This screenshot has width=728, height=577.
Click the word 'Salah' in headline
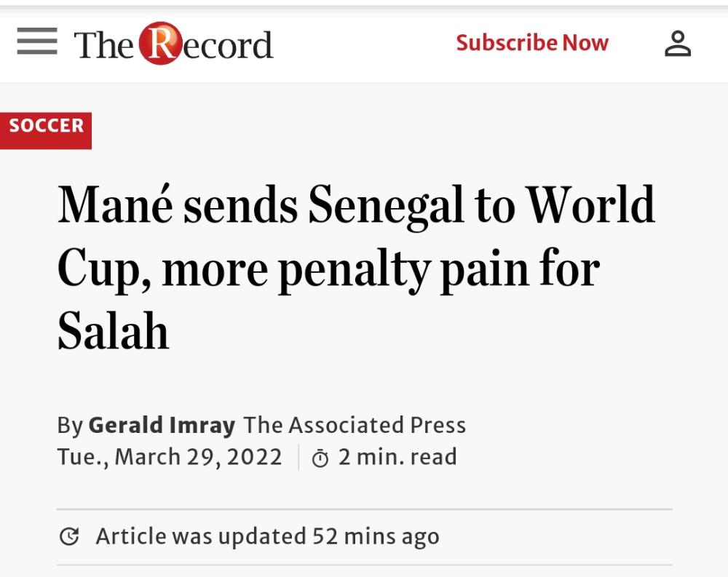(x=113, y=333)
